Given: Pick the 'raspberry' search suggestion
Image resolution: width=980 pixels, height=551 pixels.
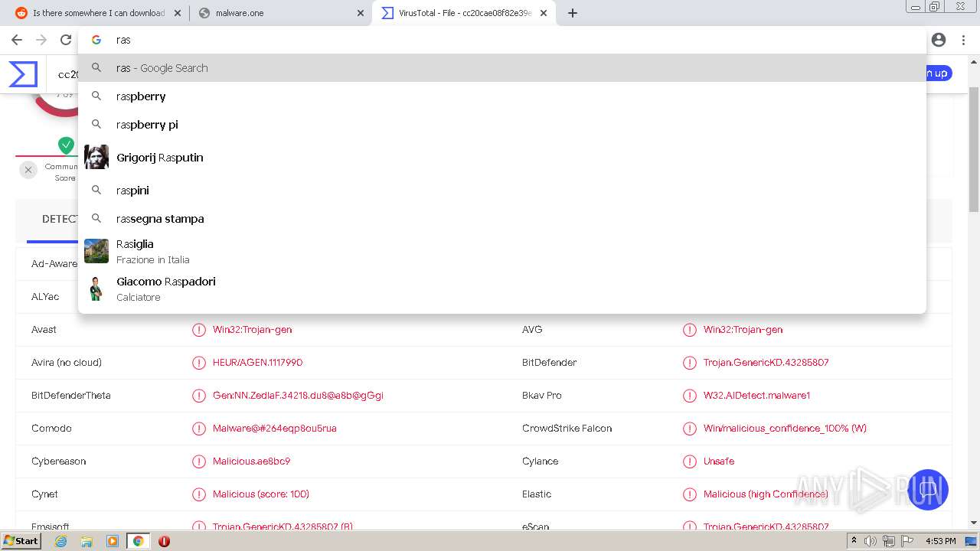Looking at the screenshot, I should coord(501,96).
